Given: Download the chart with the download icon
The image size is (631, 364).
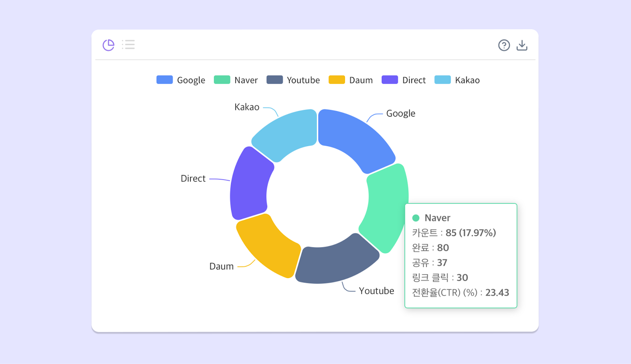Looking at the screenshot, I should [522, 45].
